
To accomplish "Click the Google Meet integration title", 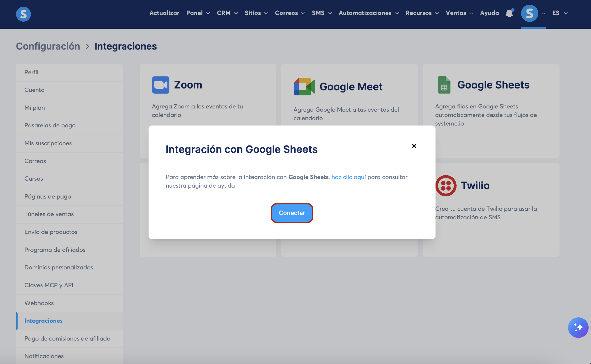I will pos(351,87).
